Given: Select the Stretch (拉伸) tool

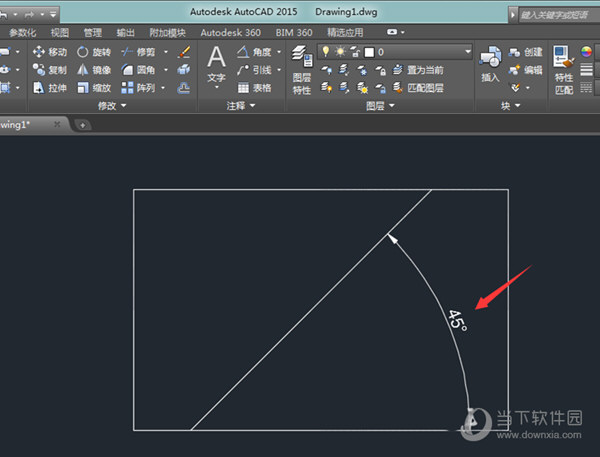Looking at the screenshot, I should point(50,88).
